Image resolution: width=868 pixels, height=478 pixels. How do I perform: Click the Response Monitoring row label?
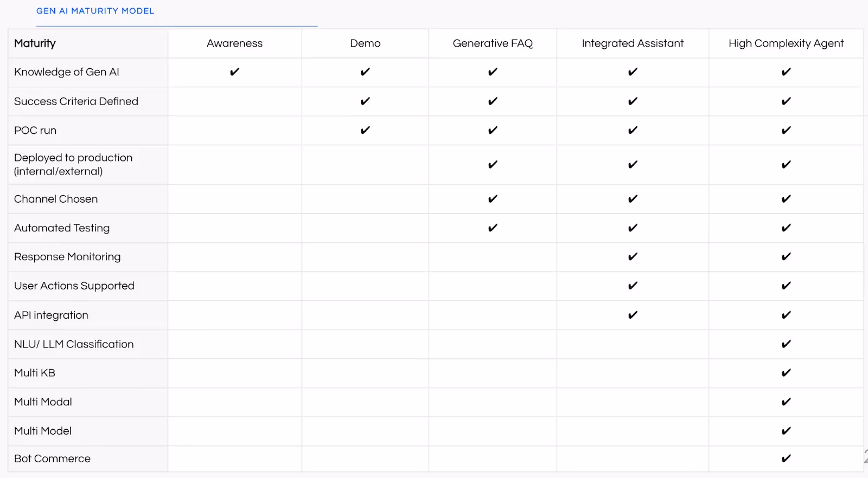67,257
